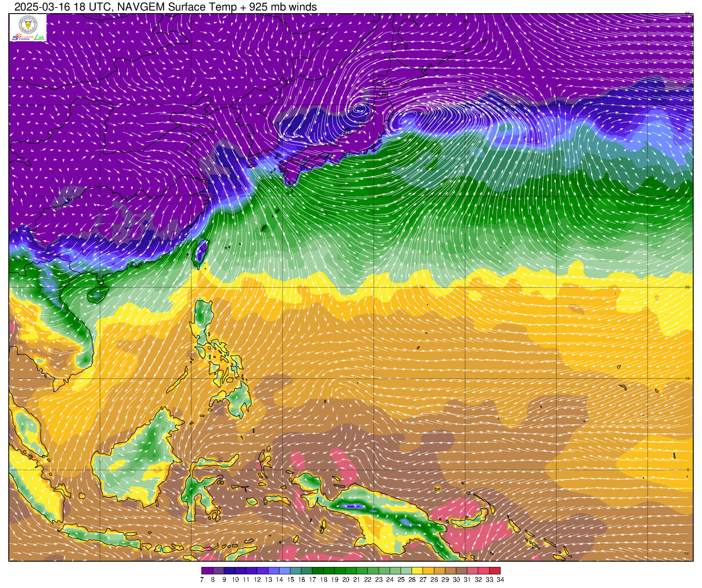Pick the dark green 17-degree legend swatch

[x=318, y=570]
